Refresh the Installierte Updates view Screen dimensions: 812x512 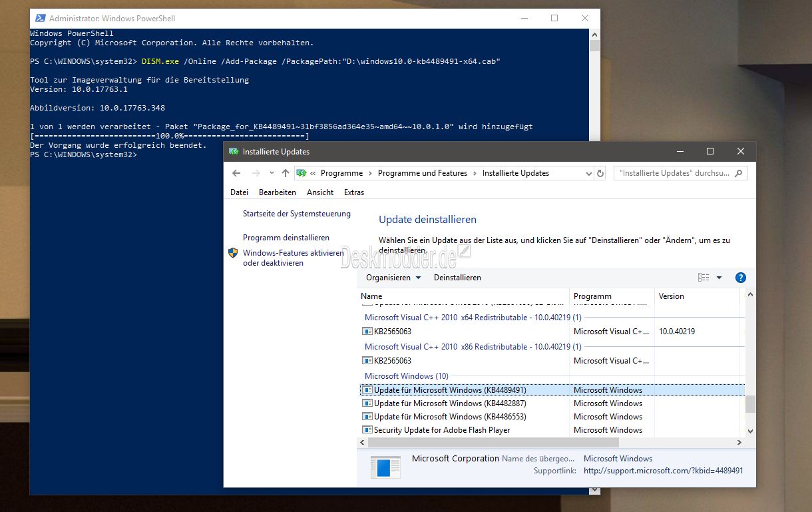tap(600, 173)
